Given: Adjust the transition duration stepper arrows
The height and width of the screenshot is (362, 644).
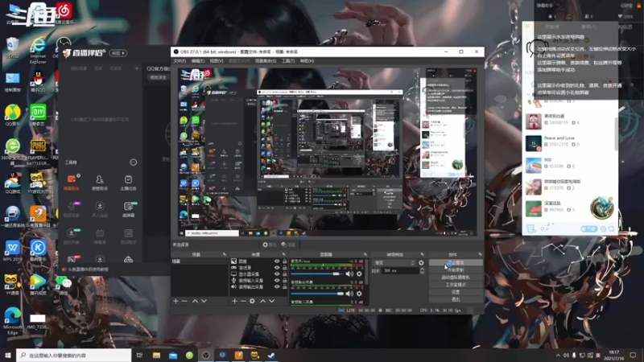Looking at the screenshot, I should coord(422,271).
